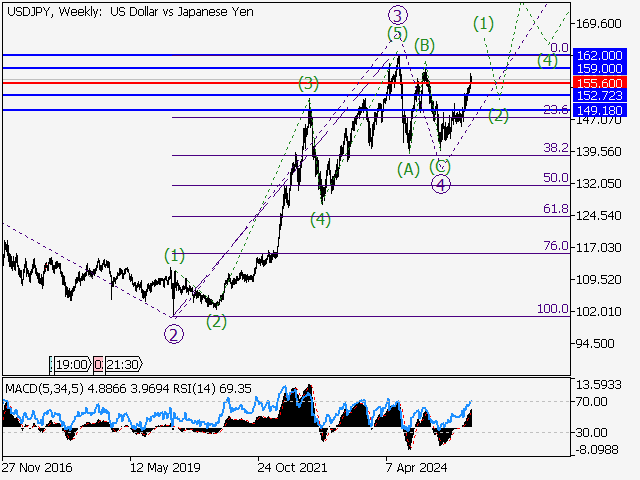Screen dimensions: 640x480
Task: Click the green (B) wave label
Action: click(x=425, y=45)
